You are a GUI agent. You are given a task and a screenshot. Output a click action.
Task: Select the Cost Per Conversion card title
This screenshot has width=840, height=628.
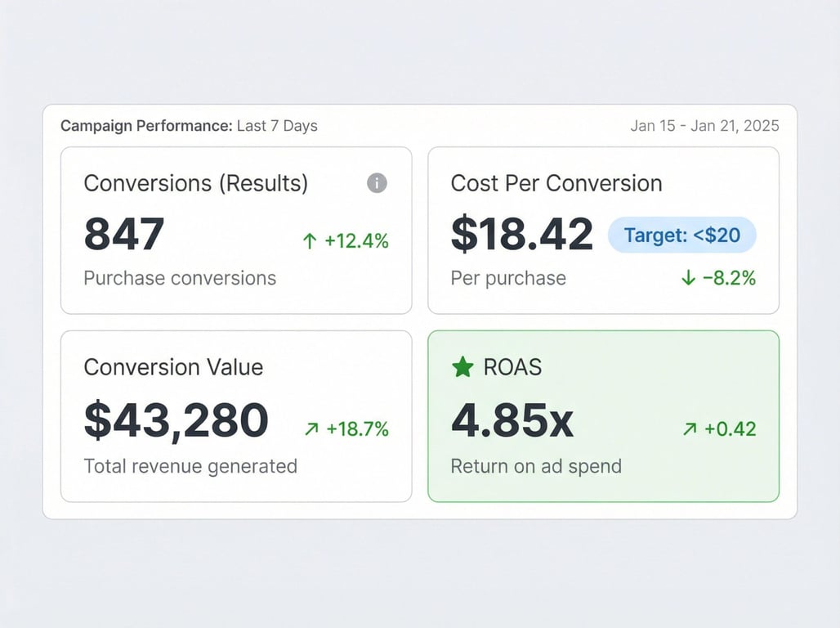click(556, 183)
